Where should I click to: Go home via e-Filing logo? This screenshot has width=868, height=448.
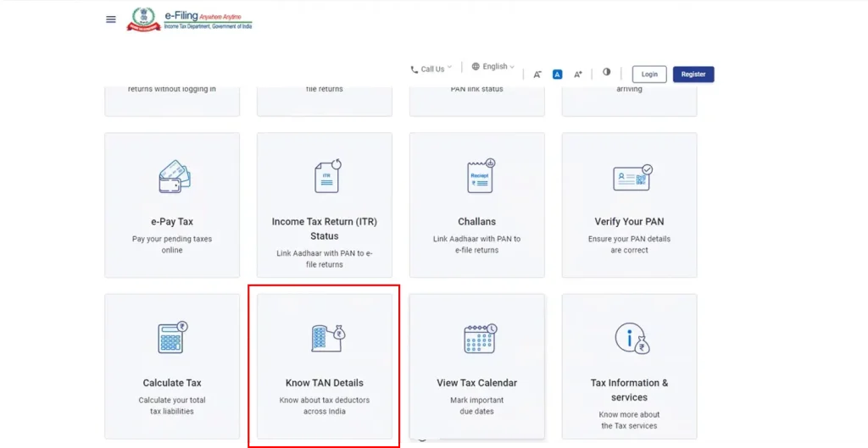(190, 19)
